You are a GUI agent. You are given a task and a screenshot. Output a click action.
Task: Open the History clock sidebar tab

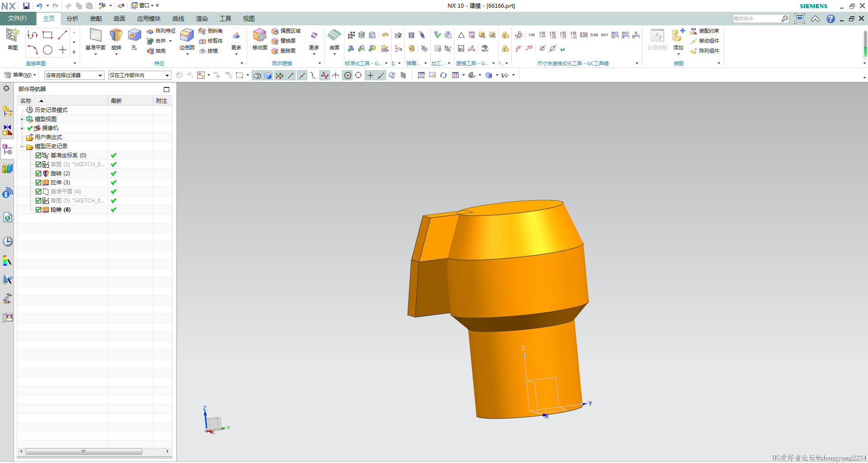coord(8,241)
